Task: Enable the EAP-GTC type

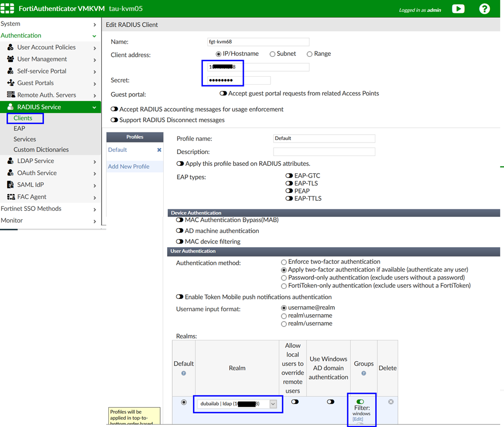Action: pyautogui.click(x=289, y=176)
